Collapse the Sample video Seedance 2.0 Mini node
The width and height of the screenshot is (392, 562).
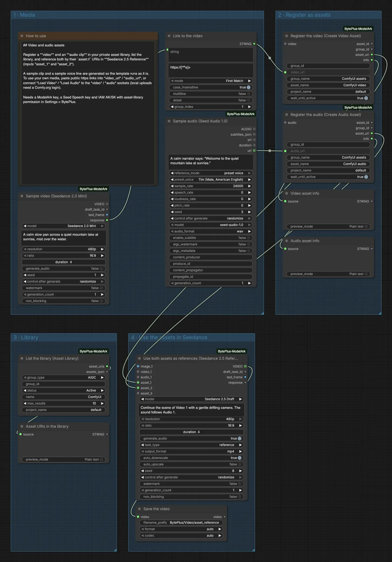(22, 196)
